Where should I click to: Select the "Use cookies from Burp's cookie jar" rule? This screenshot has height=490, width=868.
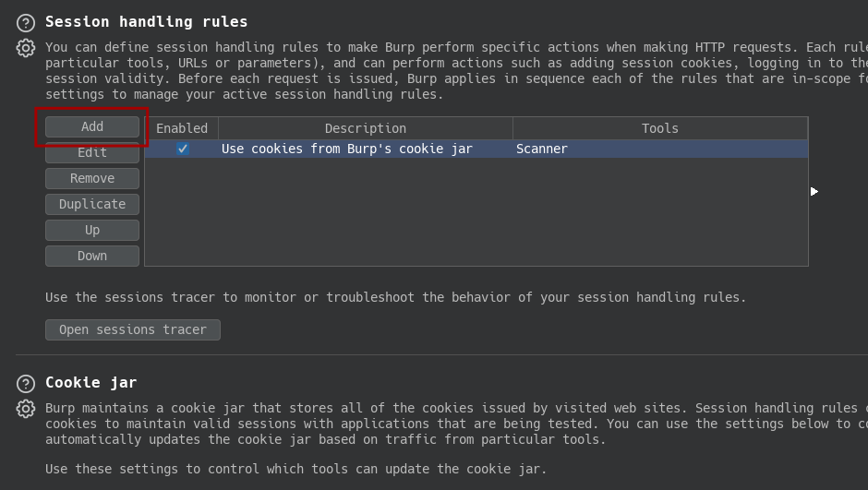(x=347, y=149)
